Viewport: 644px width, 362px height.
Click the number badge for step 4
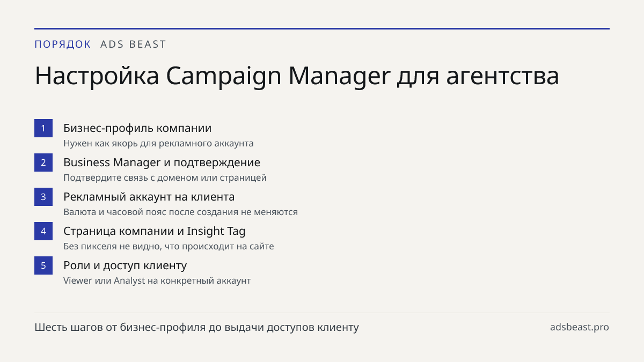43,231
